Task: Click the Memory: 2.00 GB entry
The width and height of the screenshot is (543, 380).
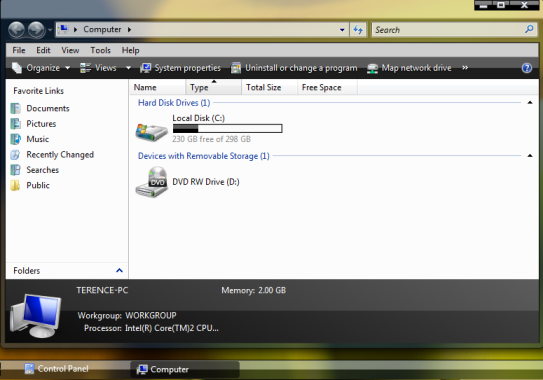Action: point(253,290)
